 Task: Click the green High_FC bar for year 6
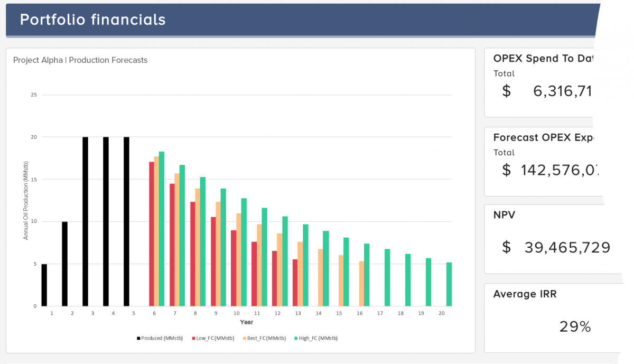[x=162, y=229]
